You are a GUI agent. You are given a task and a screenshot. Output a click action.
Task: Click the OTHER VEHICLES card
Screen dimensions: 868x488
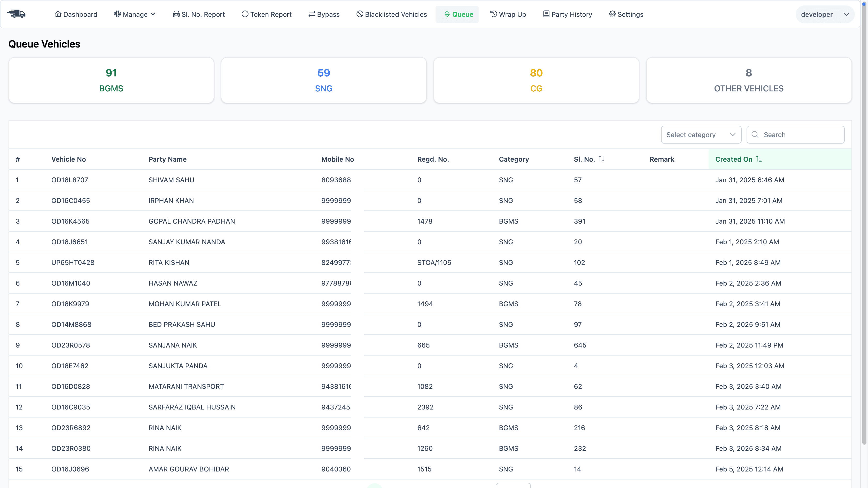748,80
